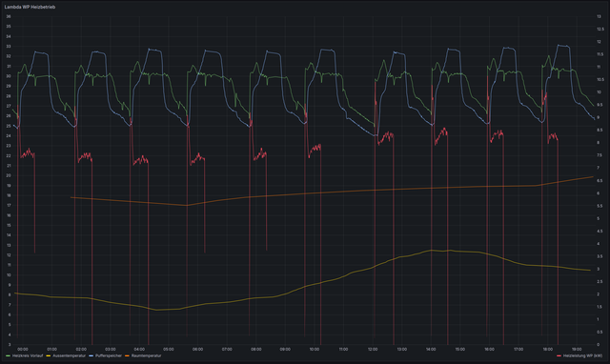Image resolution: width=610 pixels, height=364 pixels.
Task: Click the 12:00 time axis label
Action: pyautogui.click(x=373, y=349)
